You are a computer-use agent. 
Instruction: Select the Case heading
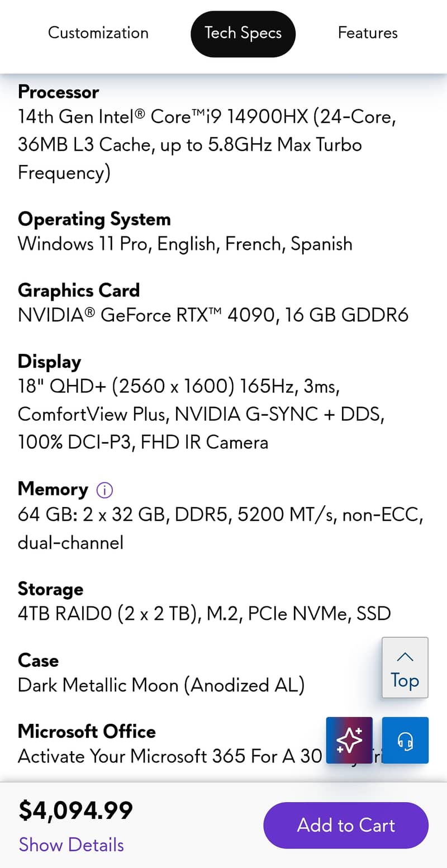click(x=38, y=660)
